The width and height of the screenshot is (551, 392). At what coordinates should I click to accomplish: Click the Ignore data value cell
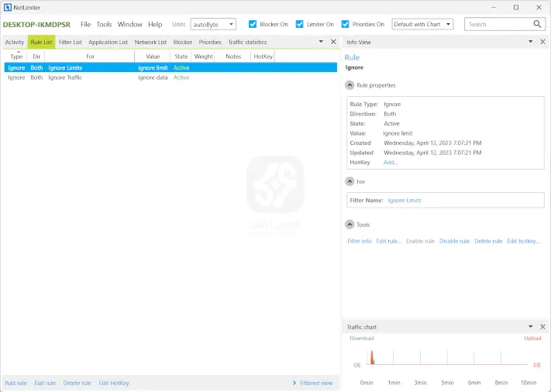point(153,77)
